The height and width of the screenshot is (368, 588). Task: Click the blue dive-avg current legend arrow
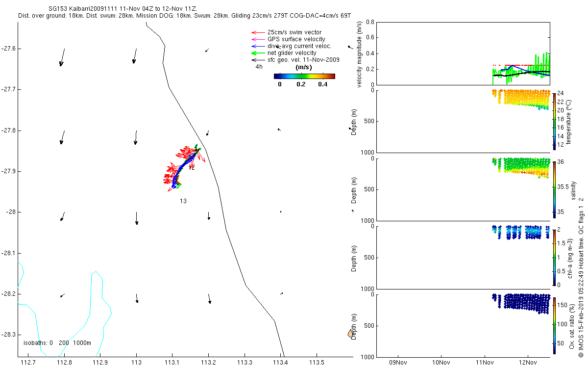point(257,46)
